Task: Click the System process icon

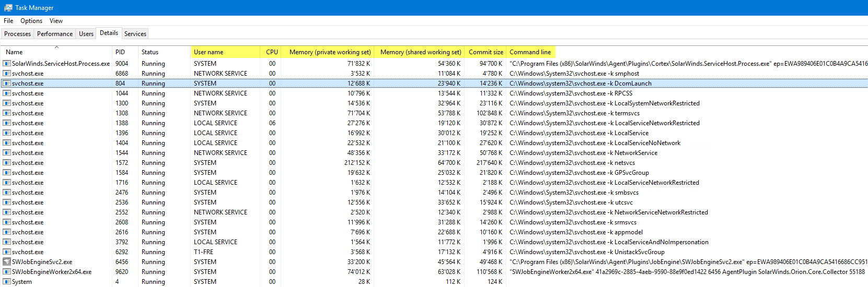Action: coord(7,282)
